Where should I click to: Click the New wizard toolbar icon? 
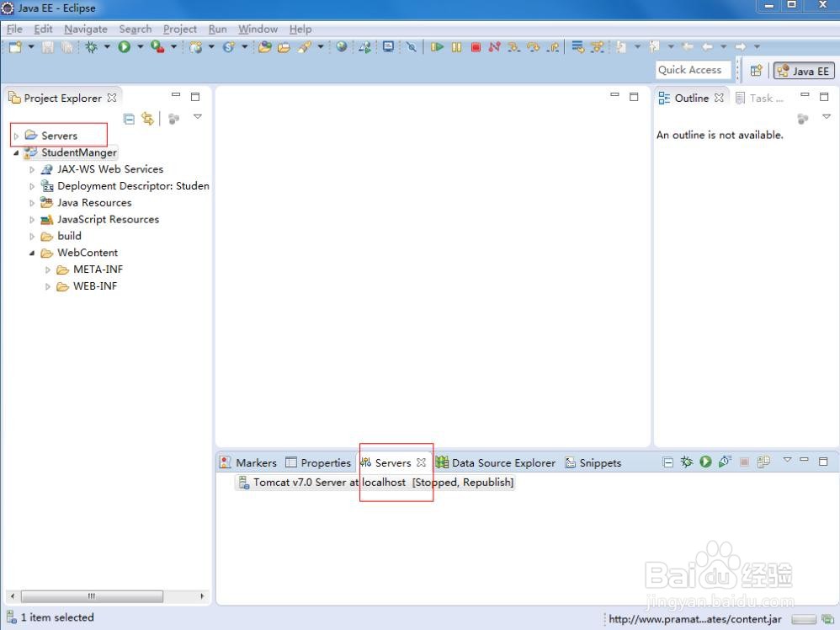click(15, 47)
